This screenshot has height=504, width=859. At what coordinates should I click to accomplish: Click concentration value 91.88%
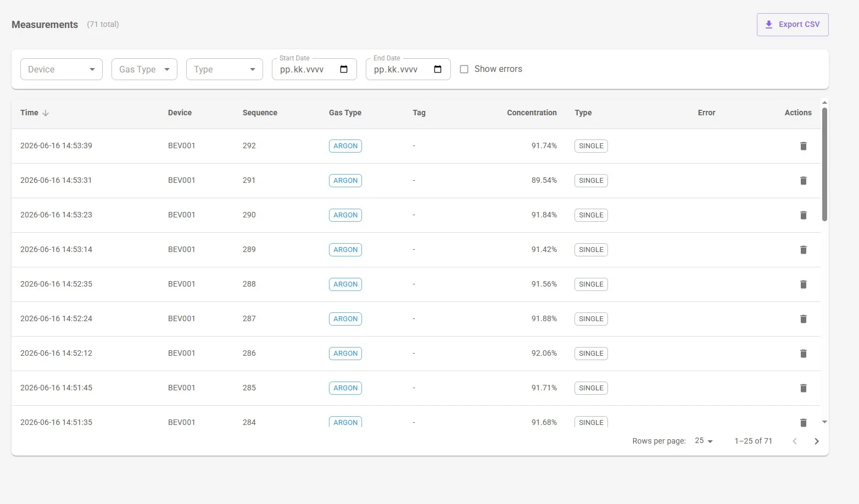(x=544, y=318)
